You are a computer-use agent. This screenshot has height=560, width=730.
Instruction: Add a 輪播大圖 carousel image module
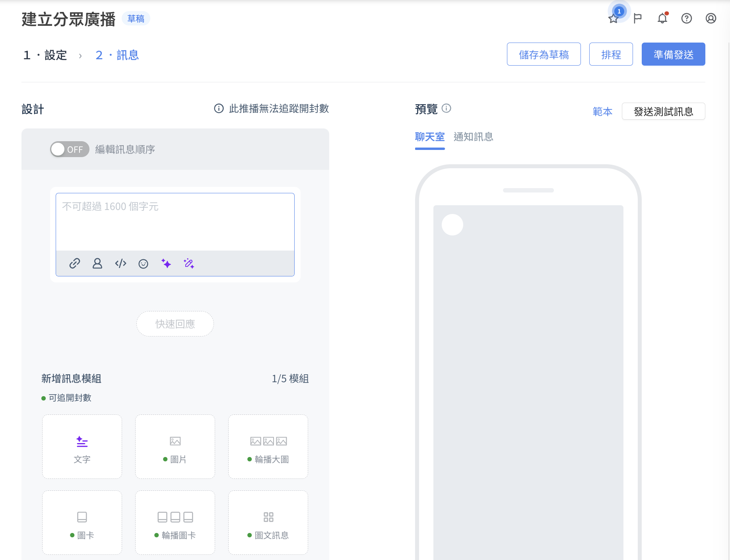point(268,447)
